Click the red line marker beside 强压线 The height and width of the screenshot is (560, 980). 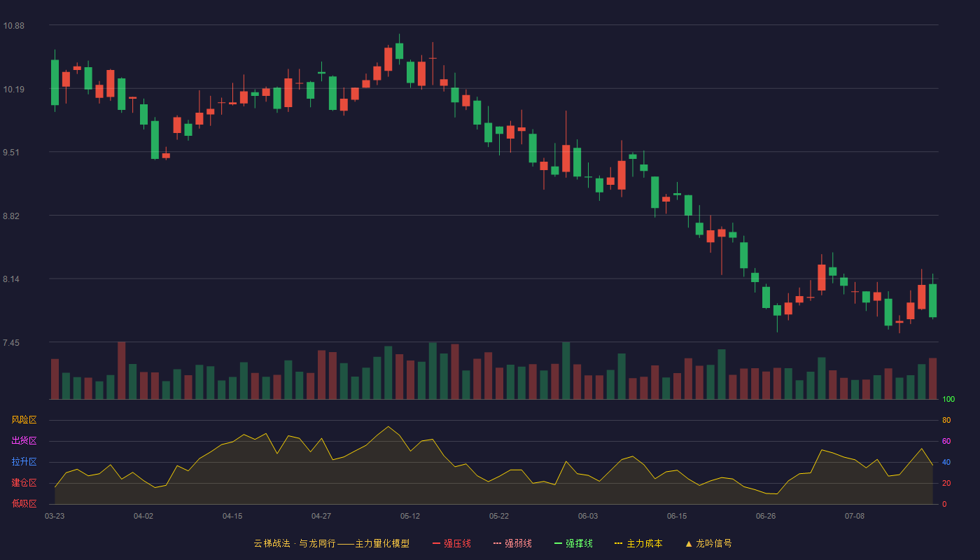click(437, 544)
